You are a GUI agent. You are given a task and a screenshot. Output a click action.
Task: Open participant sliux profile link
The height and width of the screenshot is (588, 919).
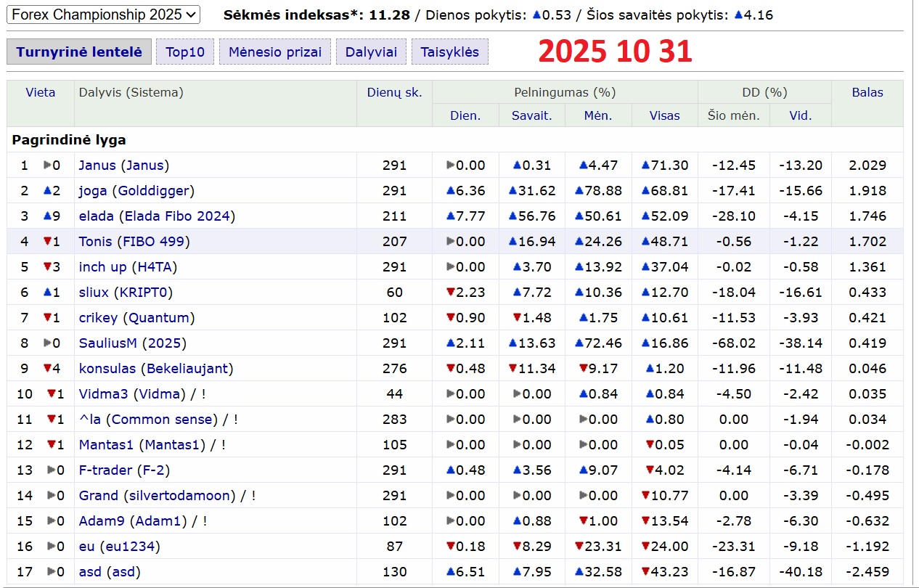pos(94,293)
